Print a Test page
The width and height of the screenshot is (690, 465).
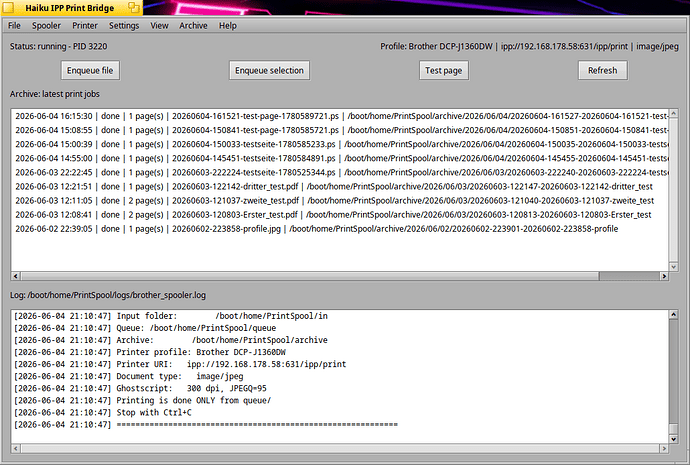444,70
